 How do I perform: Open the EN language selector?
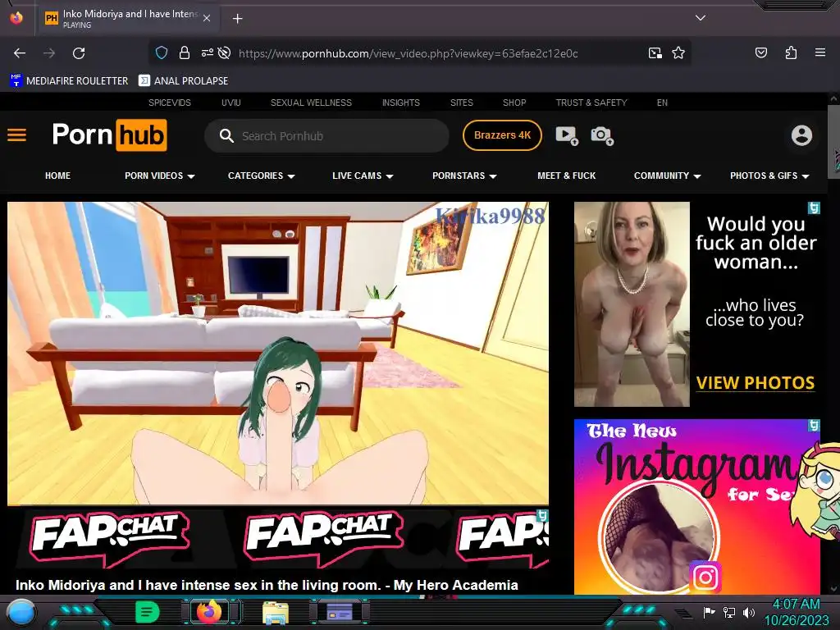tap(662, 103)
